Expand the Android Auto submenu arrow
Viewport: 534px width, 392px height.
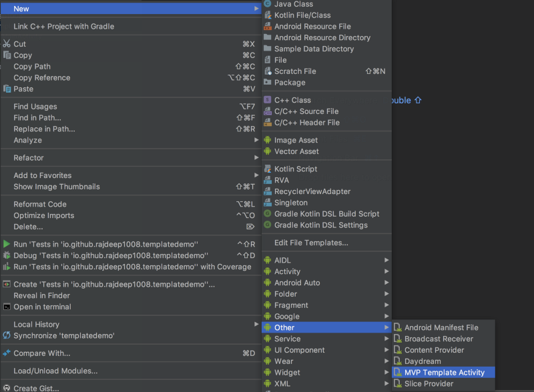point(386,283)
